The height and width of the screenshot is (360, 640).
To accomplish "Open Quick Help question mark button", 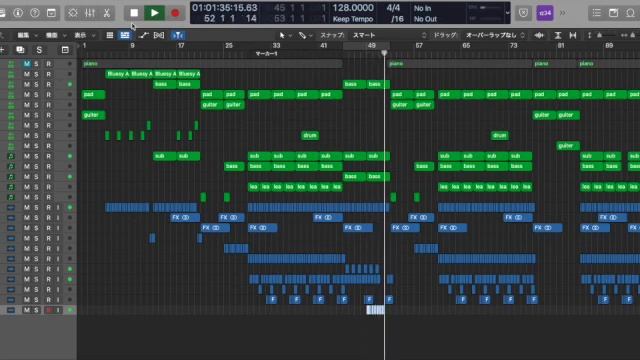I will (x=35, y=13).
